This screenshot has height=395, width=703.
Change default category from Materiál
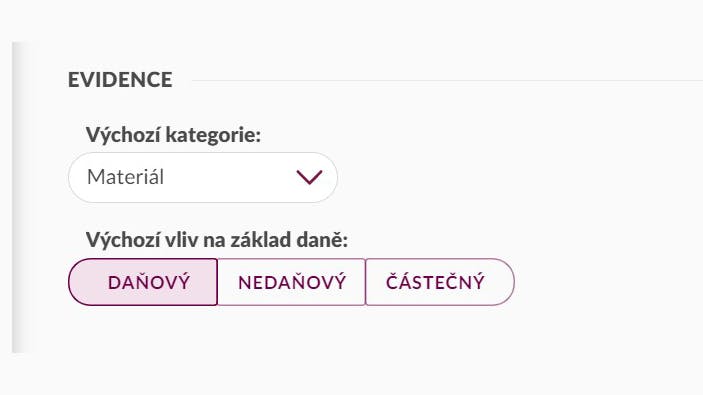coord(203,177)
